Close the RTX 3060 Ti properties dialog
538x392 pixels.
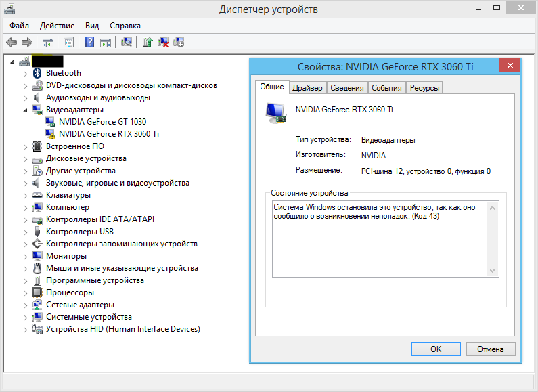pos(510,65)
